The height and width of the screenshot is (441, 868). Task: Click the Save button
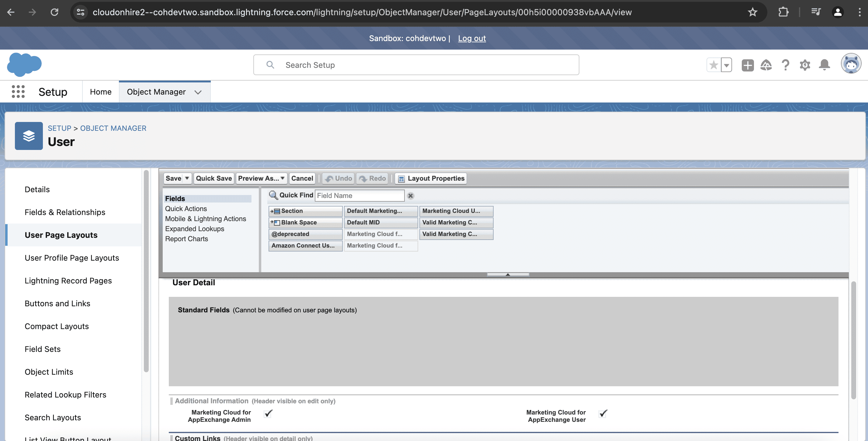[173, 179]
